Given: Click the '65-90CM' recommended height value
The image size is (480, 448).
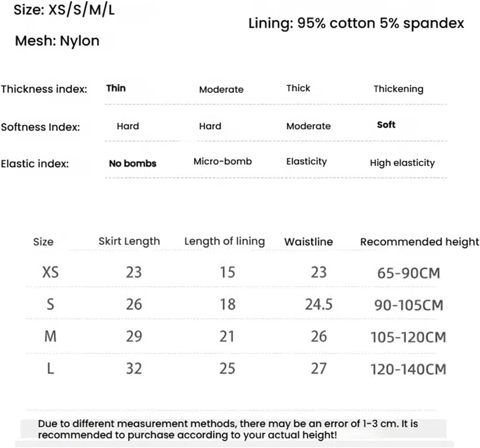Looking at the screenshot, I should [408, 273].
